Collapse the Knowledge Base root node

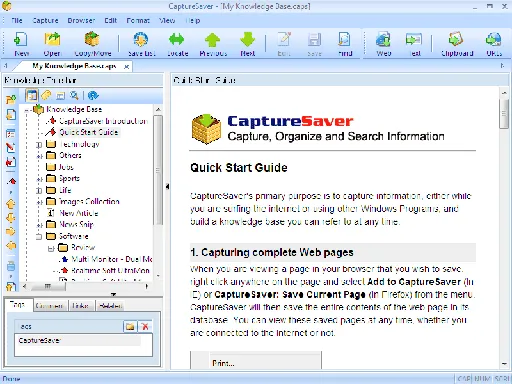[x=27, y=110]
